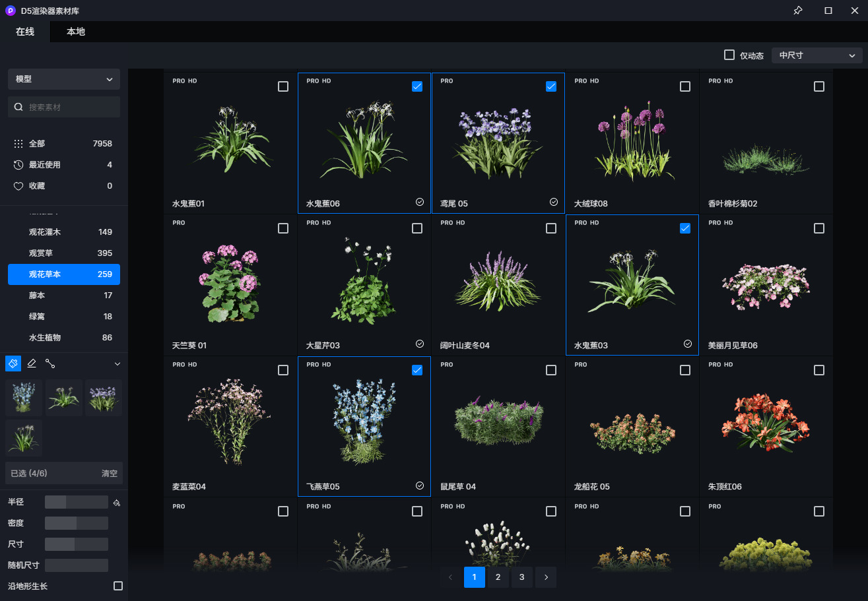This screenshot has width=868, height=601.
Task: Pin the asset library window
Action: click(797, 11)
